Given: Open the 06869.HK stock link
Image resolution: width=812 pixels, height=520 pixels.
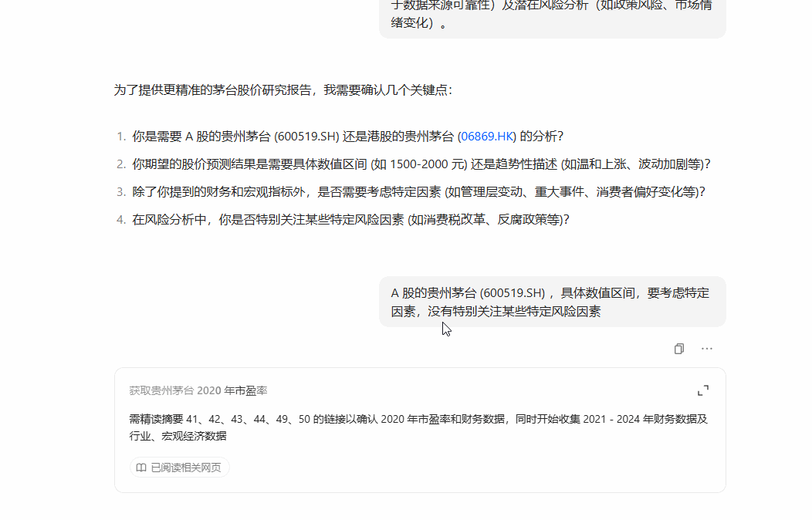Looking at the screenshot, I should (x=487, y=136).
